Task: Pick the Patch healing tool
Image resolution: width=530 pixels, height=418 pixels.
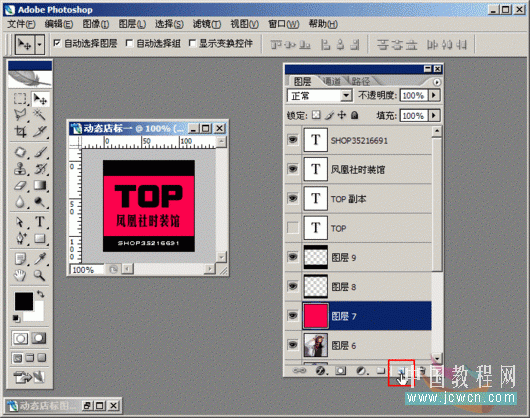Action: (x=20, y=152)
